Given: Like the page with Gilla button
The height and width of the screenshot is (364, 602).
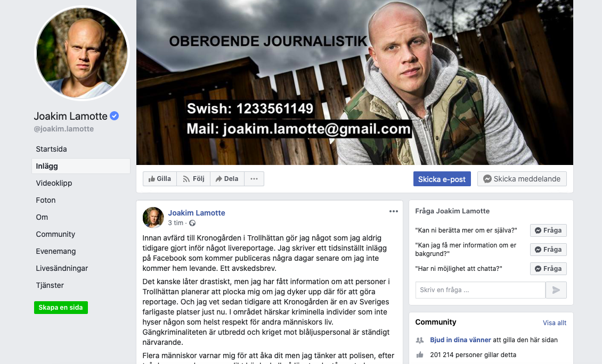Looking at the screenshot, I should coord(160,179).
